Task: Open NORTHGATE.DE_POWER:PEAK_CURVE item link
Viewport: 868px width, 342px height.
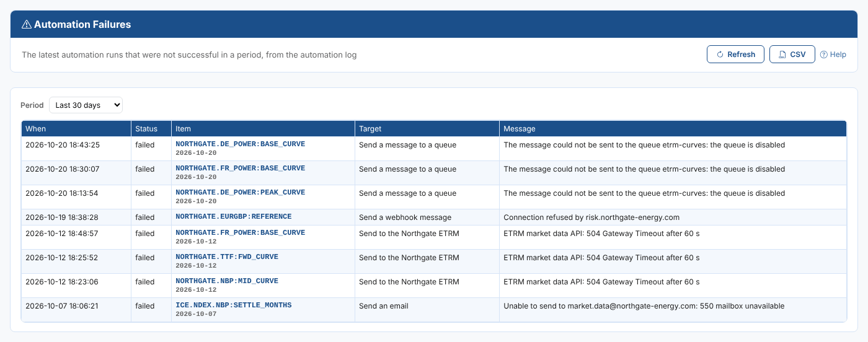Action: (240, 192)
